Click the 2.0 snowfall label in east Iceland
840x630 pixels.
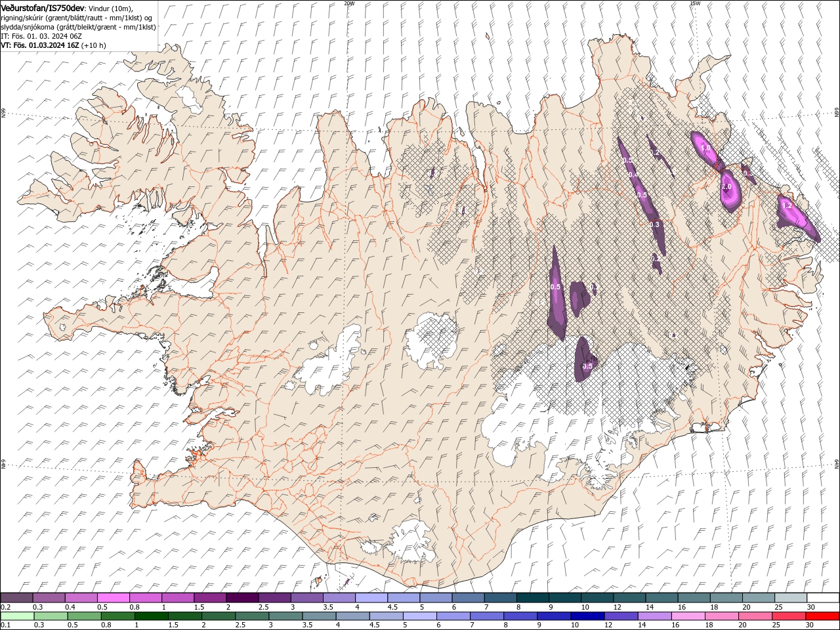point(726,187)
